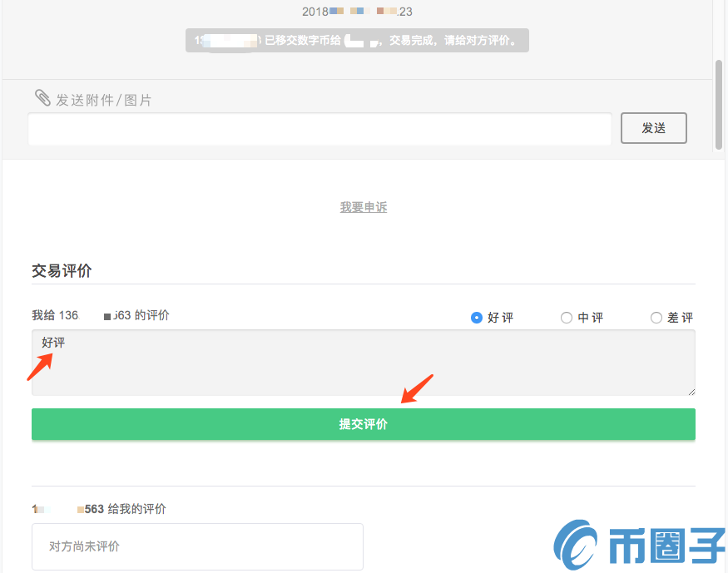Screen dimensions: 728x573
Task: Open the 我要申诉 appeal link
Action: pos(364,207)
